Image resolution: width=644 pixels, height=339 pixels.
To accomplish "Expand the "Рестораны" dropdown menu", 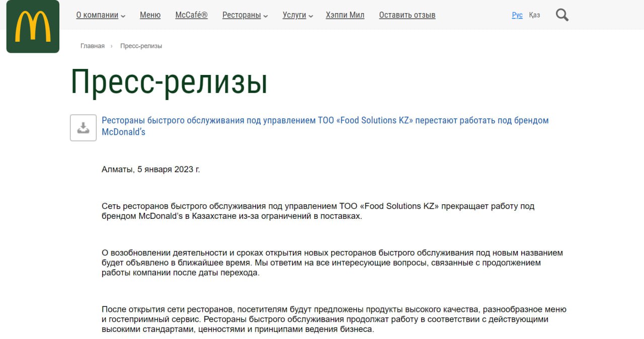I will point(245,15).
